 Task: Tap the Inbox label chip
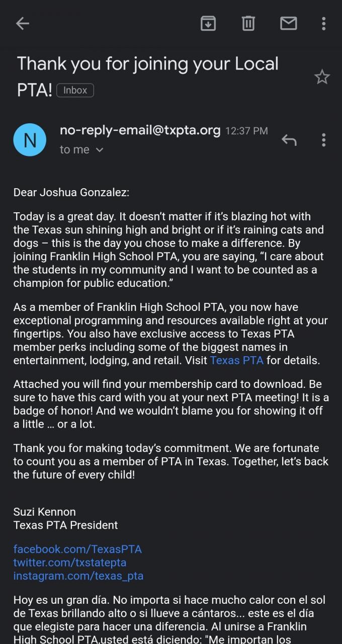point(75,91)
